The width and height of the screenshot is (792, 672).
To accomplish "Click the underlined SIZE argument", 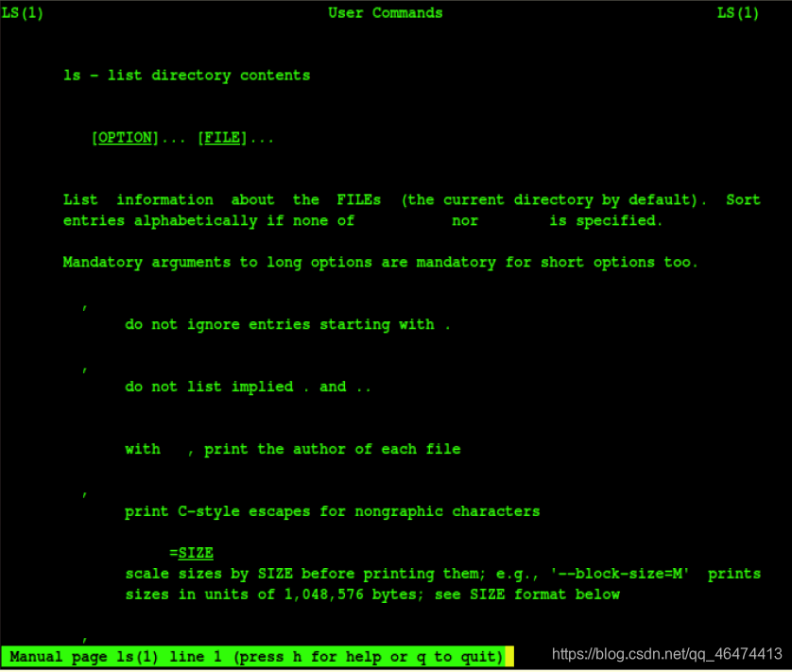I will [x=196, y=553].
